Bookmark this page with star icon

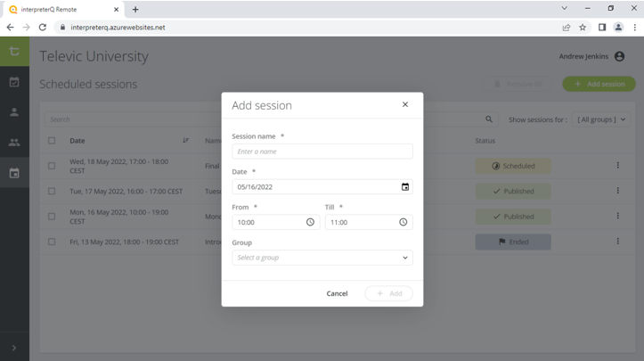pyautogui.click(x=583, y=27)
